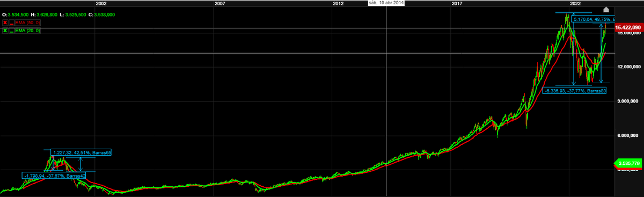The width and height of the screenshot is (644, 197).
Task: Select the -1.798,94, -37,67%, Barras42 measurement label
Action: click(x=54, y=176)
